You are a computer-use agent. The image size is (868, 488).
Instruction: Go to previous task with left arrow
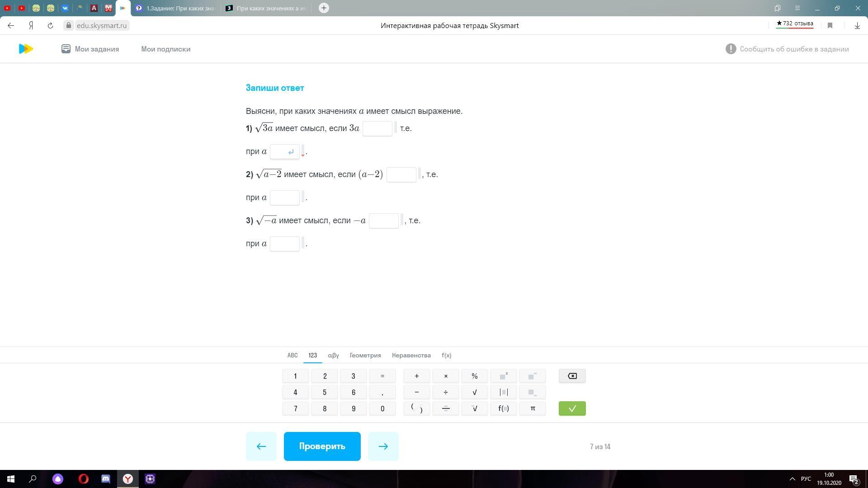coord(261,446)
